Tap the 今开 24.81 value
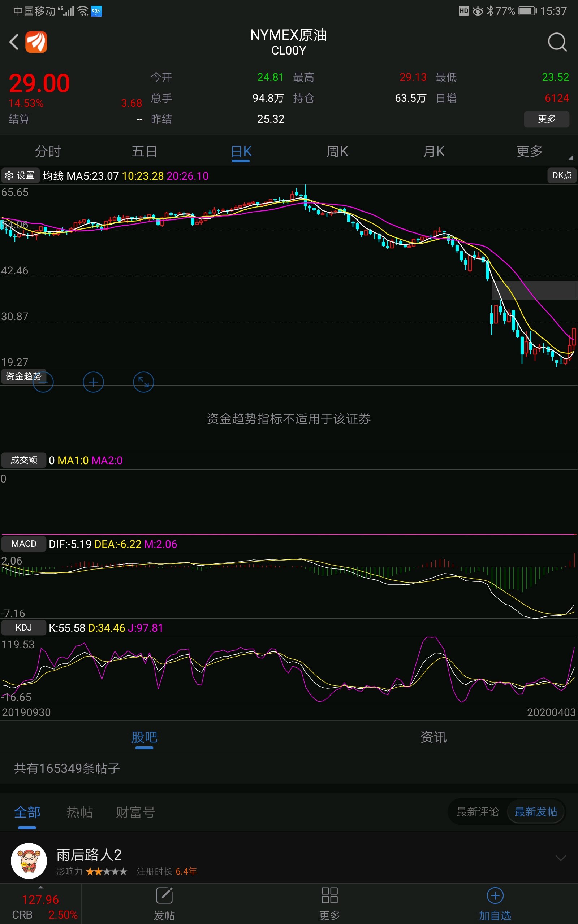The width and height of the screenshot is (578, 924). click(271, 77)
